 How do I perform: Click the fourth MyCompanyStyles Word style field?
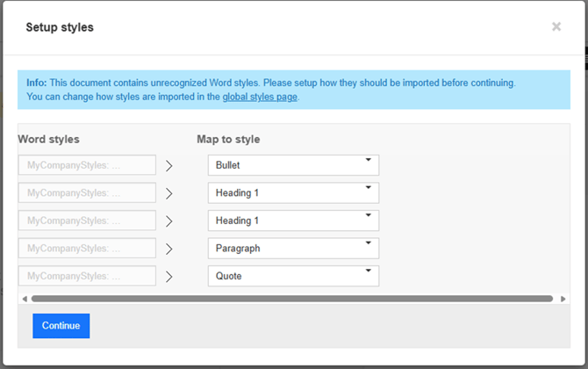tap(87, 249)
